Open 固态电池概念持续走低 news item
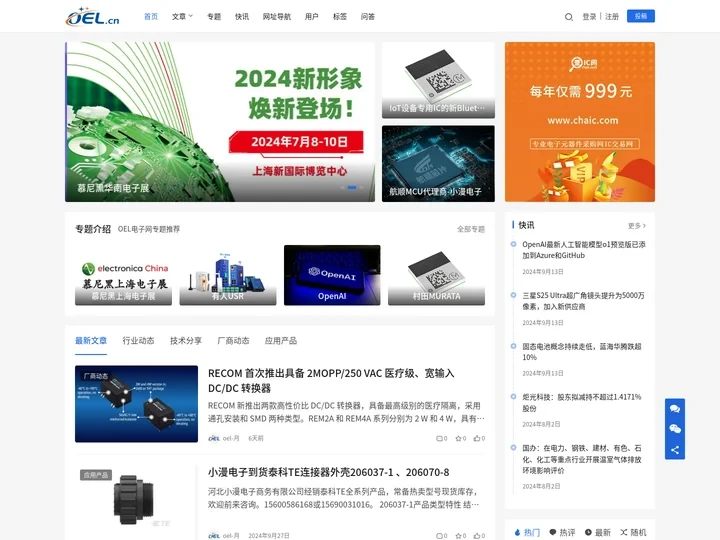Image resolution: width=720 pixels, height=540 pixels. 582,352
